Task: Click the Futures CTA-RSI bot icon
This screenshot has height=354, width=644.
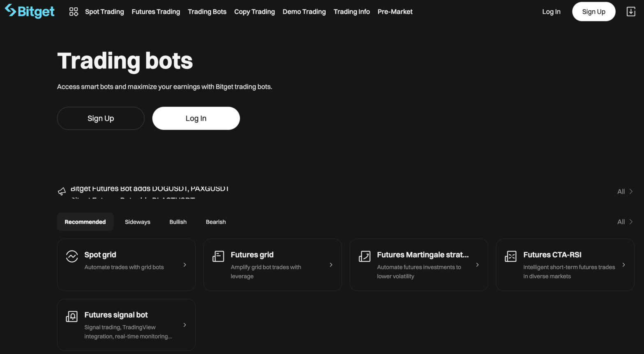Action: click(511, 256)
